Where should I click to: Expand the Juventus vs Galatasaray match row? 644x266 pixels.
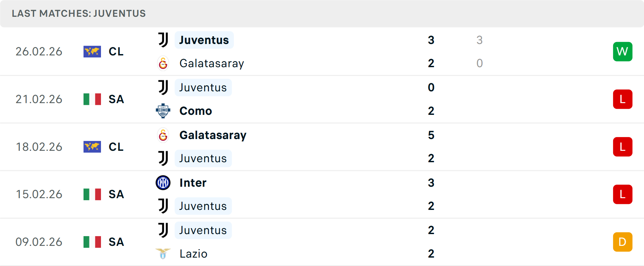tap(322, 51)
